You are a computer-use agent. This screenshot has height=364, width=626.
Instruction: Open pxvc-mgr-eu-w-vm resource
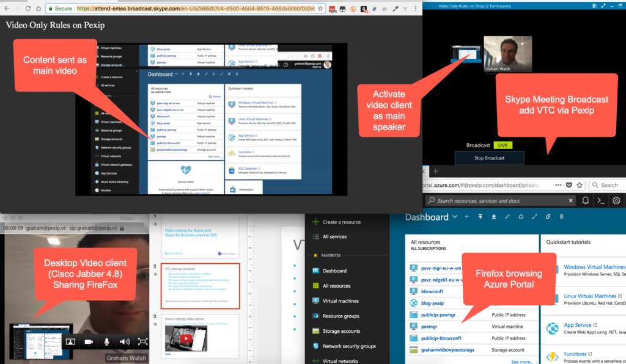(441, 268)
